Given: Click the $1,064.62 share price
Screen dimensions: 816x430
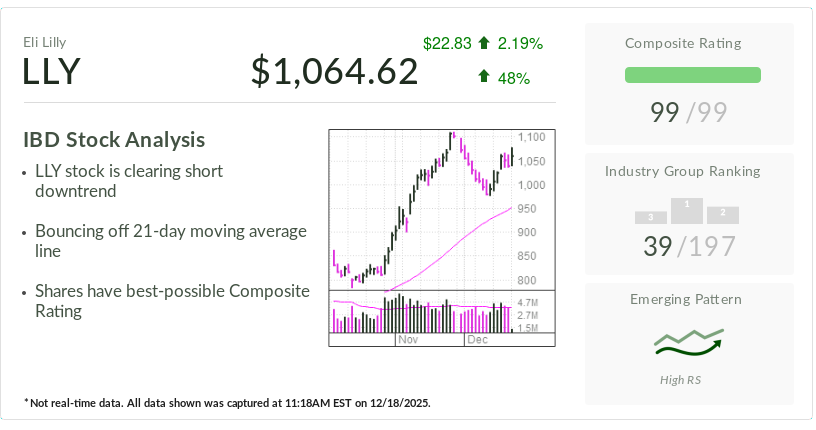Looking at the screenshot, I should click(334, 71).
